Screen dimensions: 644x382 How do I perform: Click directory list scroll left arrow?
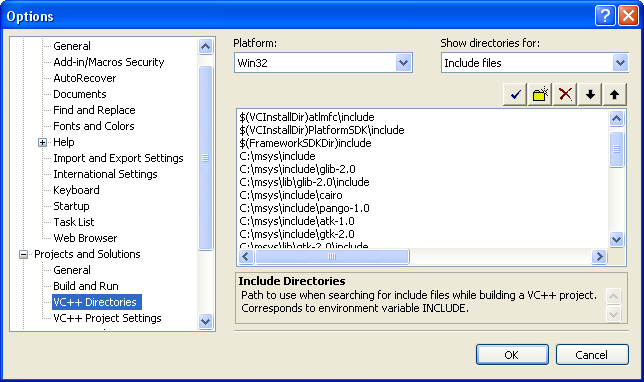tap(246, 257)
